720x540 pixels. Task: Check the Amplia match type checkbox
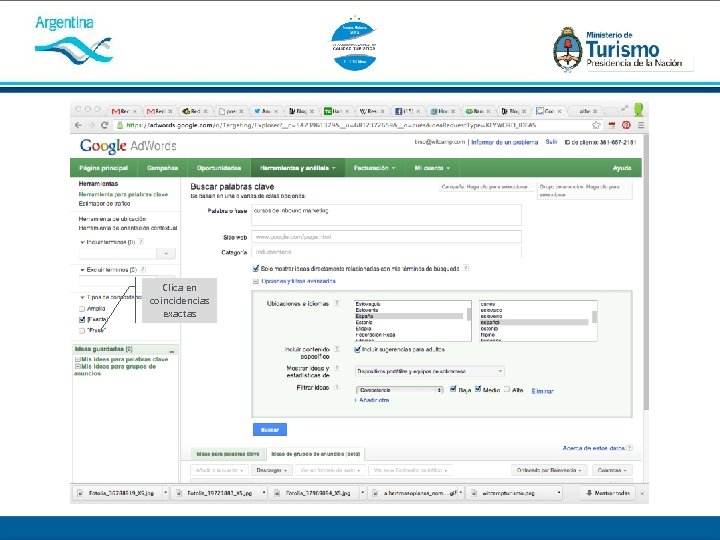coord(82,309)
